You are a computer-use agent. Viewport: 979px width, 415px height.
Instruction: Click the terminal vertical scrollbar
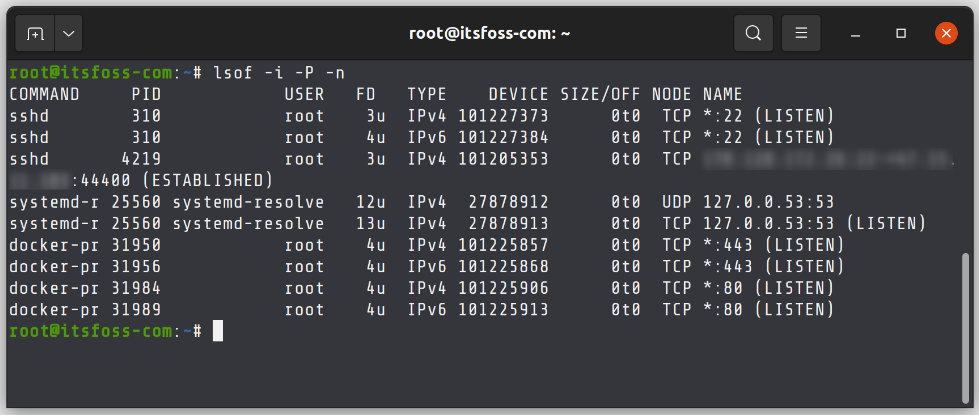(967, 326)
